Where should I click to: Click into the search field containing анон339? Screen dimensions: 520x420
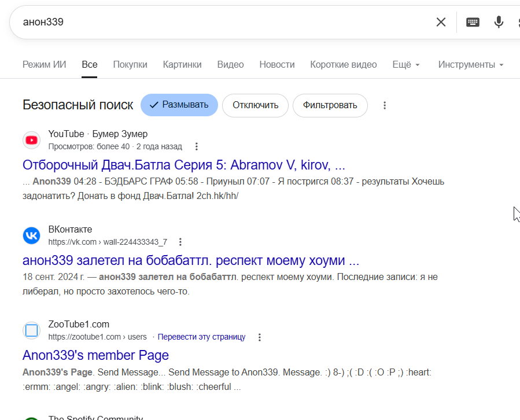(226, 22)
